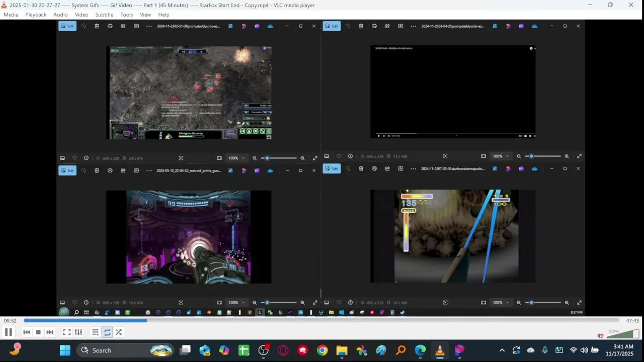The height and width of the screenshot is (362, 644).
Task: Open the Tools menu
Action: pyautogui.click(x=127, y=15)
